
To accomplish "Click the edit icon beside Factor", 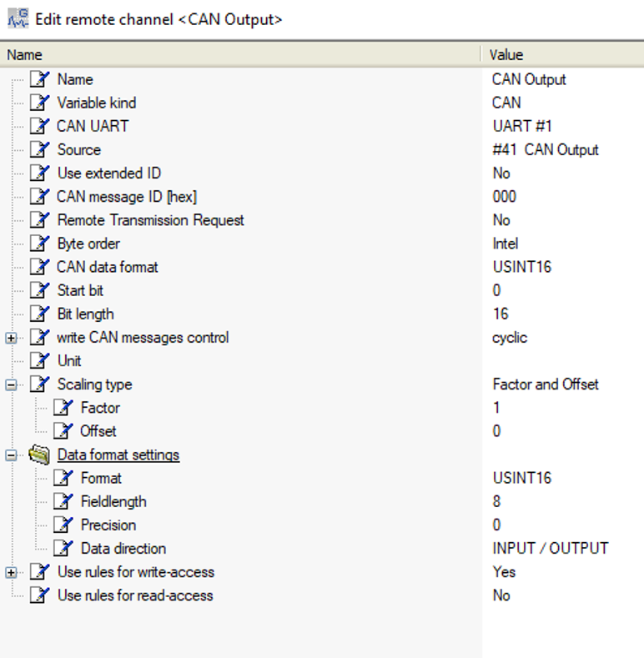I will [63, 408].
